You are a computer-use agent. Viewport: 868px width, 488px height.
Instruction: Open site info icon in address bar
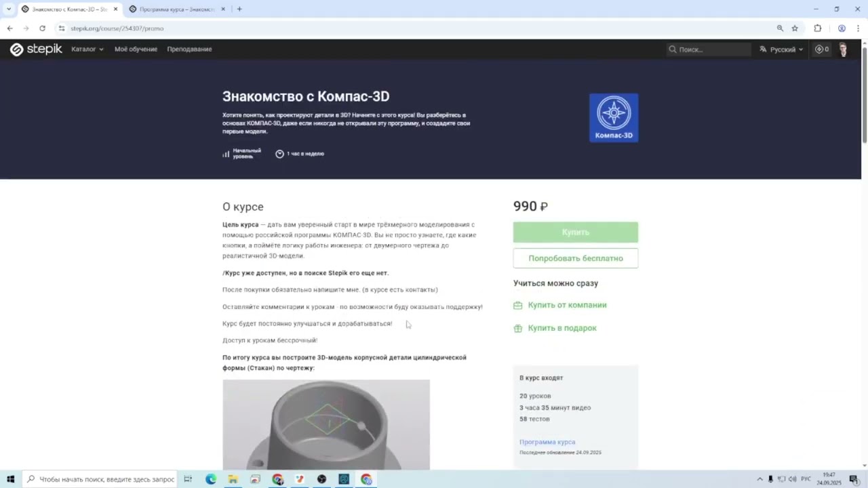tap(61, 28)
